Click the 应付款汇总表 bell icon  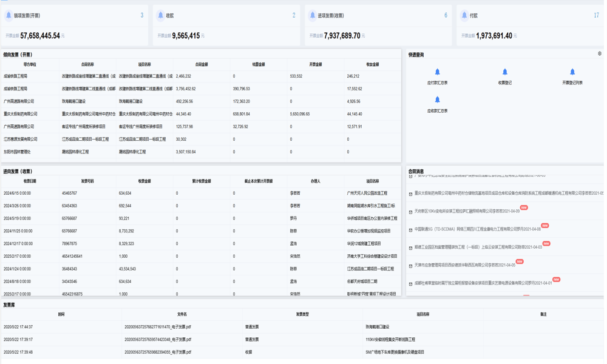pyautogui.click(x=437, y=72)
